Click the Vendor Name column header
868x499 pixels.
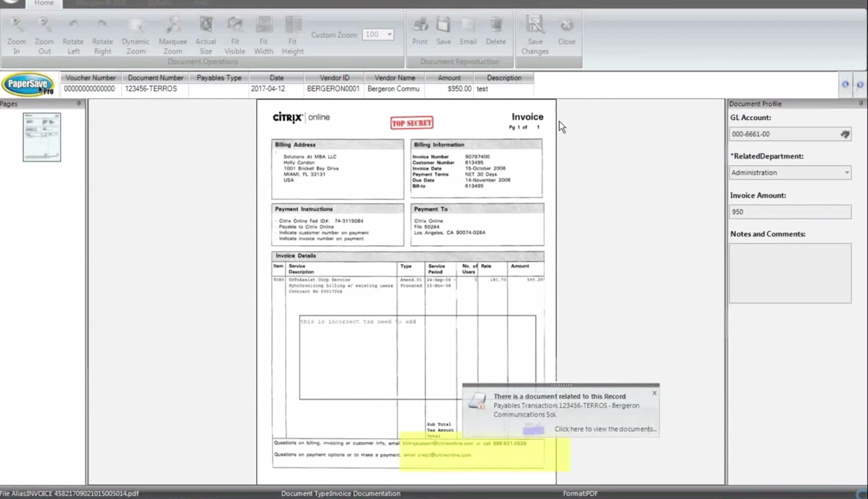[395, 77]
